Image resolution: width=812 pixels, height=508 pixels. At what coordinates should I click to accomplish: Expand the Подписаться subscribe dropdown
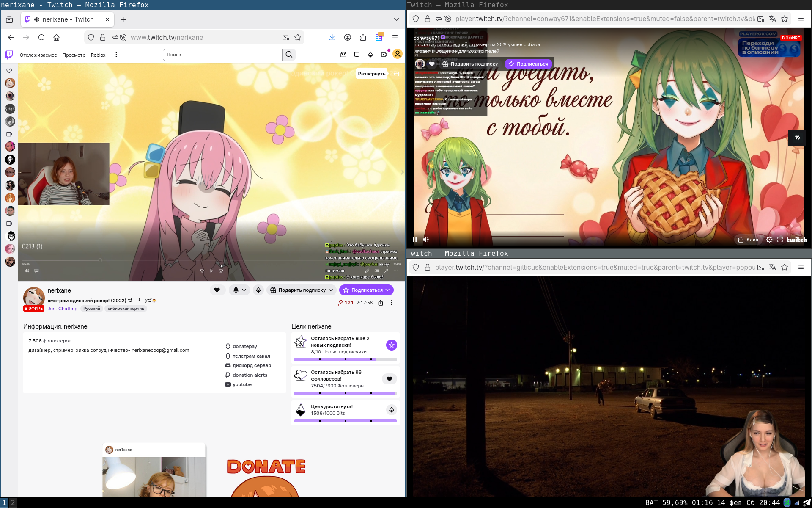click(387, 290)
